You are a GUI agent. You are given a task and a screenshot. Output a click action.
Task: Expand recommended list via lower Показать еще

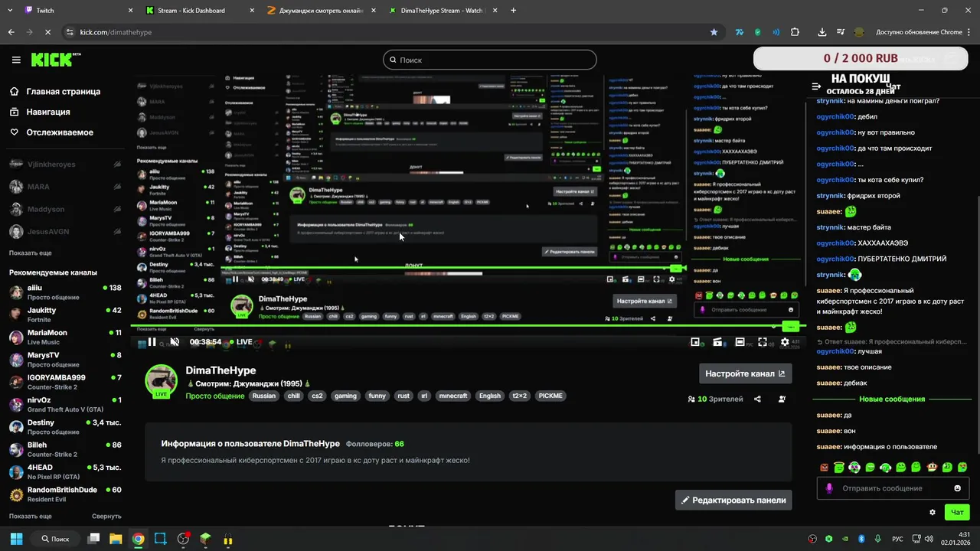click(31, 516)
